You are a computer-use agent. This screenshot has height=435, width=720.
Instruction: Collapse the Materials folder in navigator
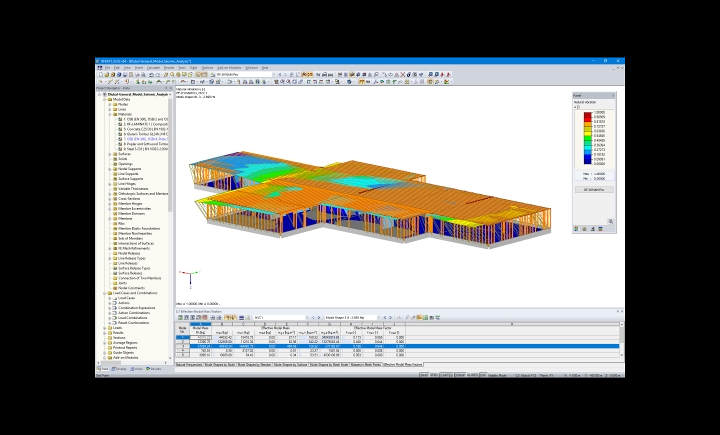click(110, 114)
